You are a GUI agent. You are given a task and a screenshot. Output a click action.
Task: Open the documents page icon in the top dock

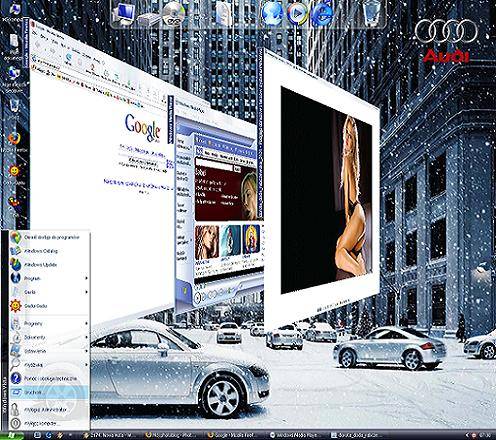point(223,14)
